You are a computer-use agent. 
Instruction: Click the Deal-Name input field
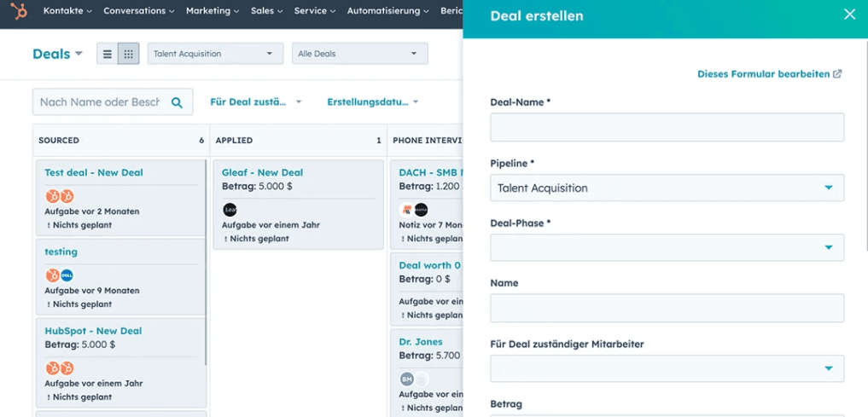point(667,127)
